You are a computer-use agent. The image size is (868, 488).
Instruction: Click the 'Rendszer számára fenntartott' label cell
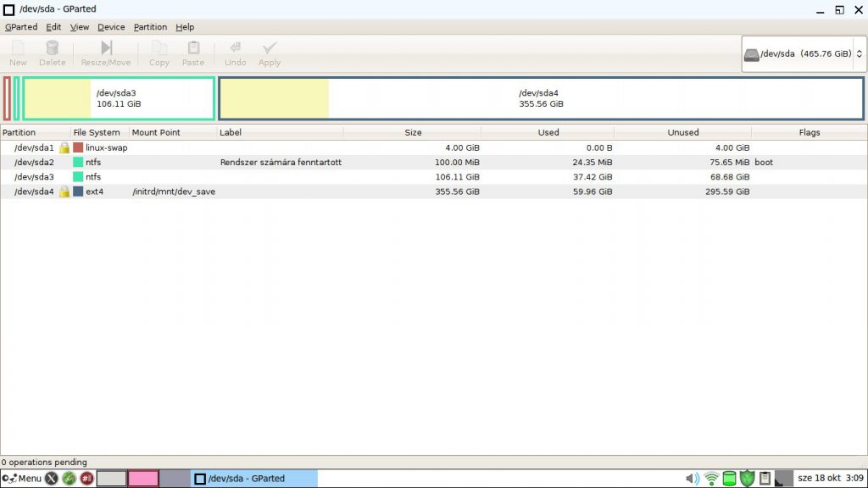pyautogui.click(x=281, y=162)
